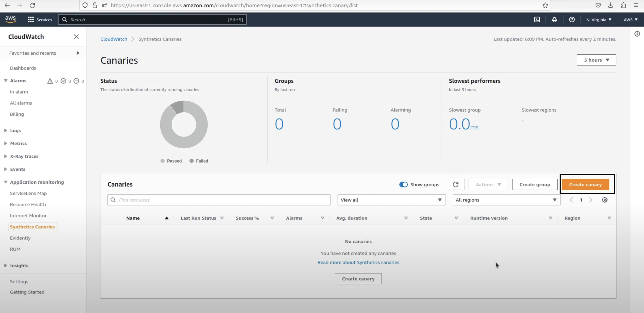Click the CloudWatch breadcrumb link
Screen dimensions: 644x313
click(x=114, y=39)
